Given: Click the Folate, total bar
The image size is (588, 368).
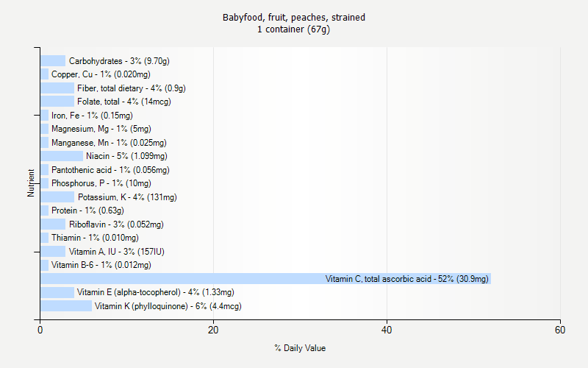Looking at the screenshot, I should [57, 102].
